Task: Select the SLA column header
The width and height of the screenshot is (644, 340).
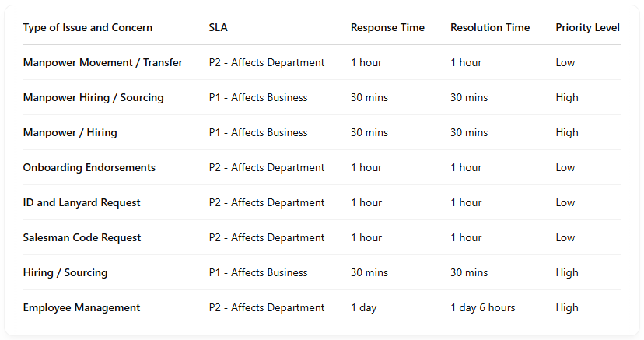Action: [x=219, y=28]
